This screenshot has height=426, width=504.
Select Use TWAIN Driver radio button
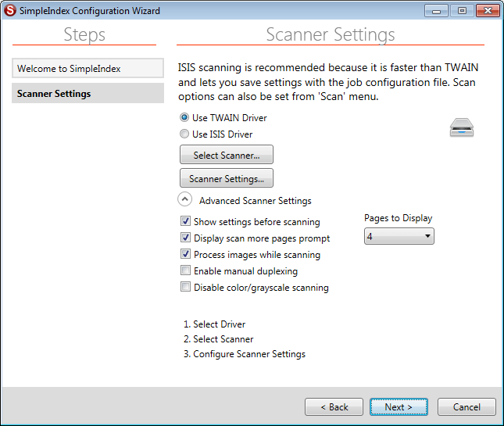point(184,118)
